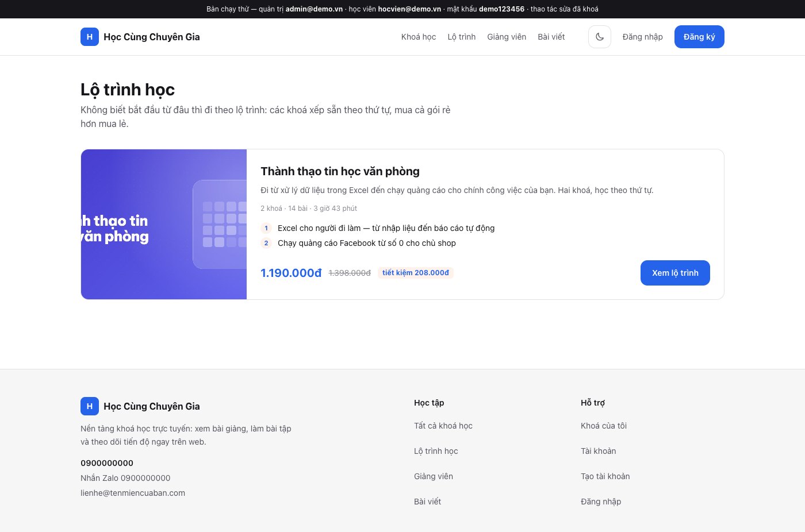Viewport: 805px width, 532px height.
Task: Click Nhắn Zalo 0900000000 link
Action: pos(125,478)
